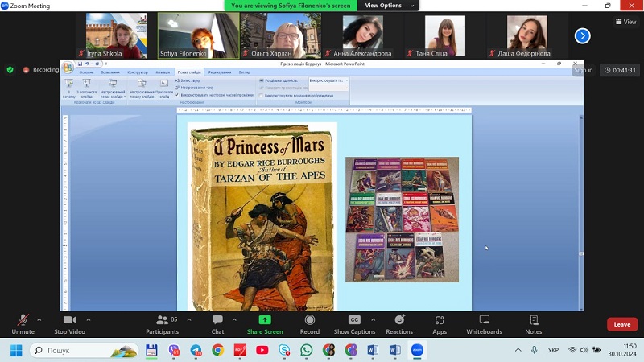The image size is (644, 362).
Task: Switch to the Вставлення ribbon tab
Action: click(x=110, y=72)
